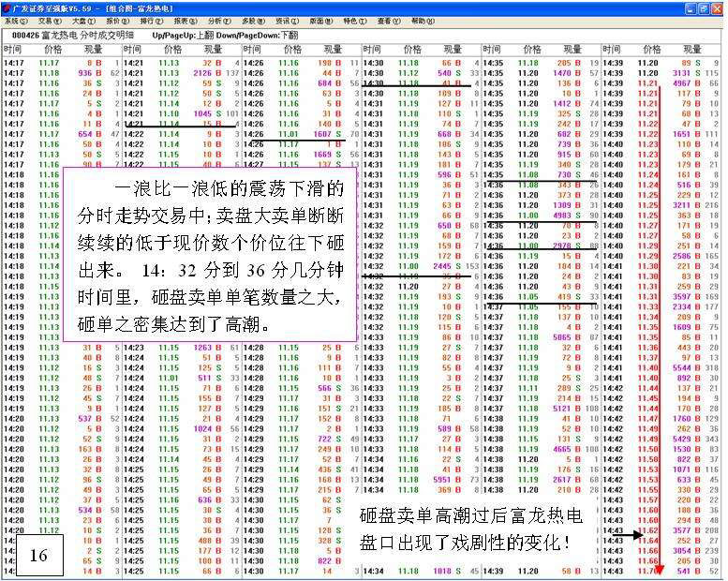Select the 2586 B volume cell at 14:40
This screenshot has height=581, width=728.
click(687, 256)
